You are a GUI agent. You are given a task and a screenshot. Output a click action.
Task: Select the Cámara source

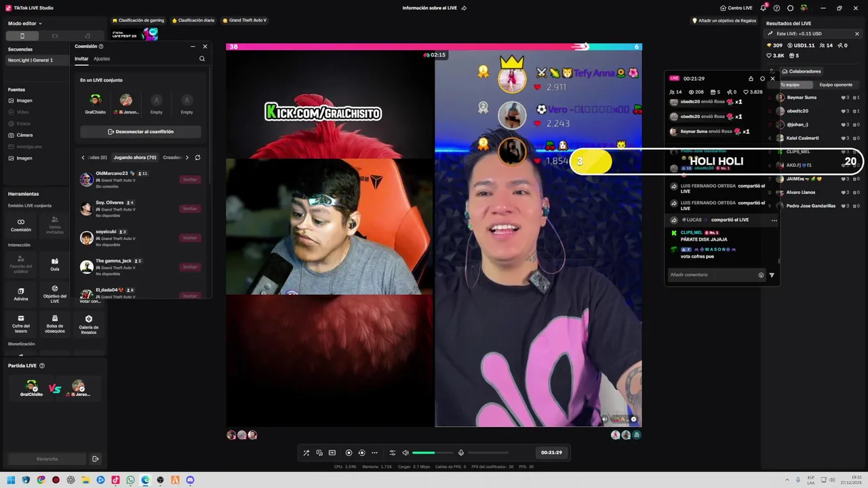24,135
